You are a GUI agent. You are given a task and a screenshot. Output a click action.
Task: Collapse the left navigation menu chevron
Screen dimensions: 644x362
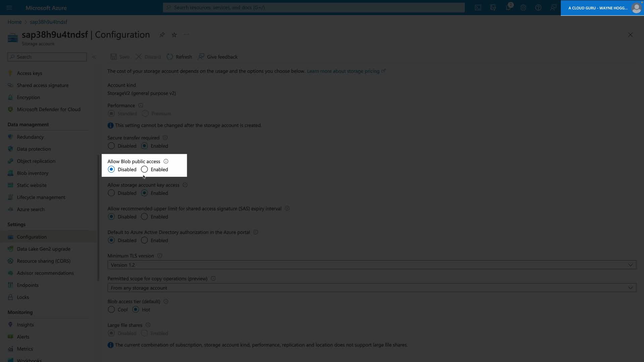tap(94, 57)
